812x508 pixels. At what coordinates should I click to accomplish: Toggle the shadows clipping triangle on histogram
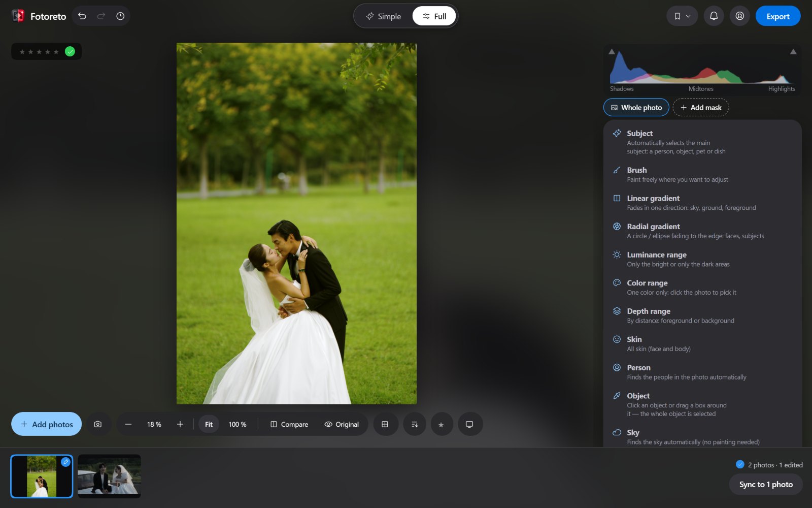(612, 52)
